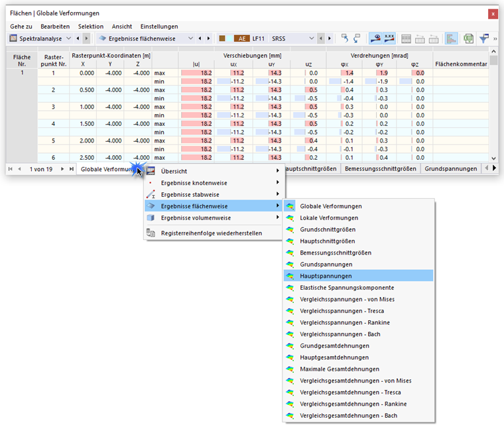Expand the Übersicht submenu
The width and height of the screenshot is (504, 425).
coord(214,171)
